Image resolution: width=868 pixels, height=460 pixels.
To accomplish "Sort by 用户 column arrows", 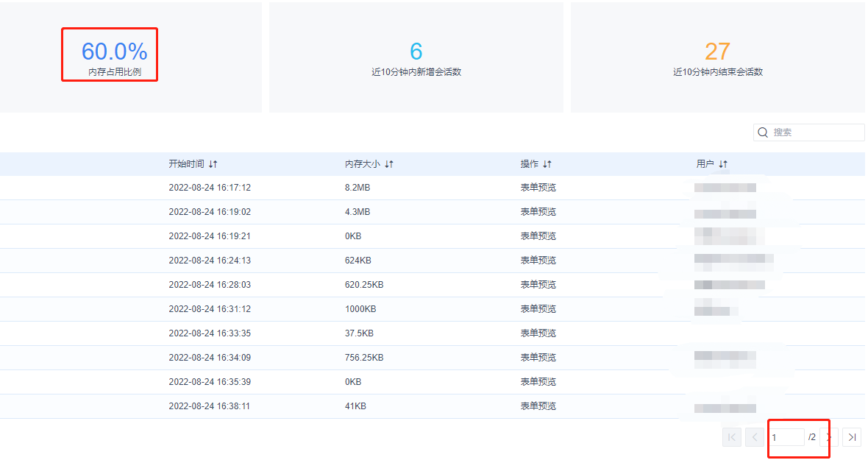I will (724, 164).
